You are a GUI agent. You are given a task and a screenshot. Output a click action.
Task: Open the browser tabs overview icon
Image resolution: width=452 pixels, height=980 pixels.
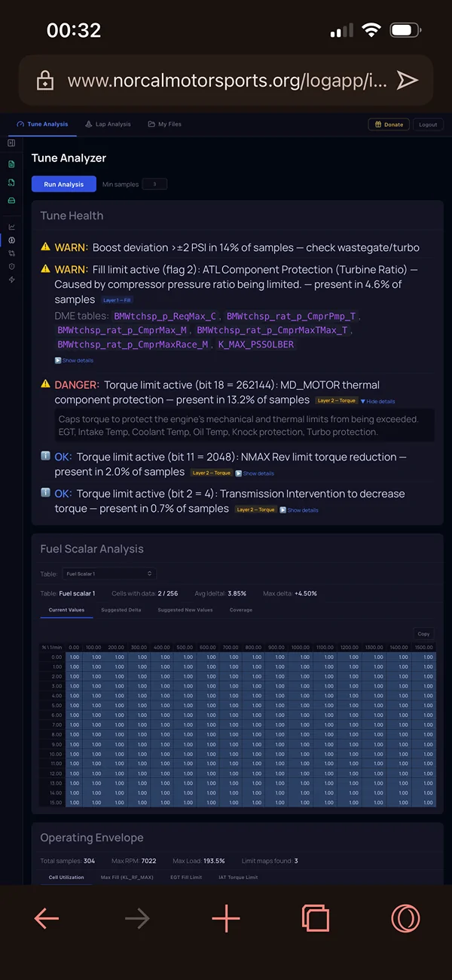coord(316,917)
